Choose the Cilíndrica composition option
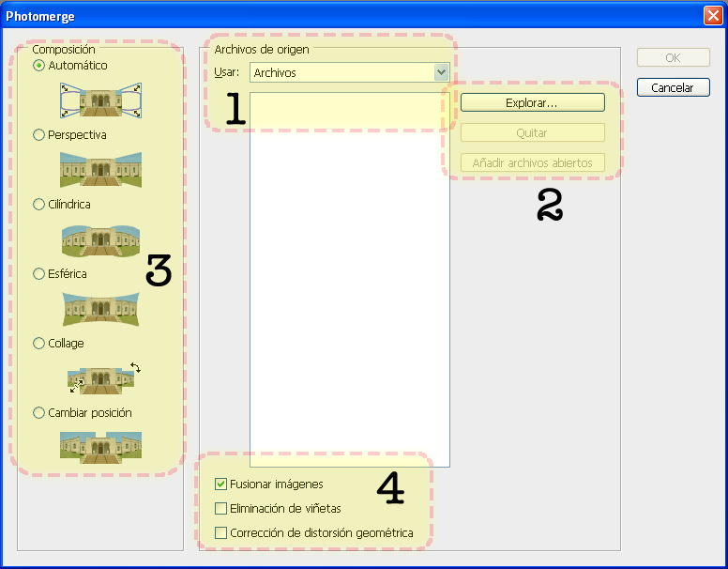This screenshot has height=569, width=728. point(39,204)
